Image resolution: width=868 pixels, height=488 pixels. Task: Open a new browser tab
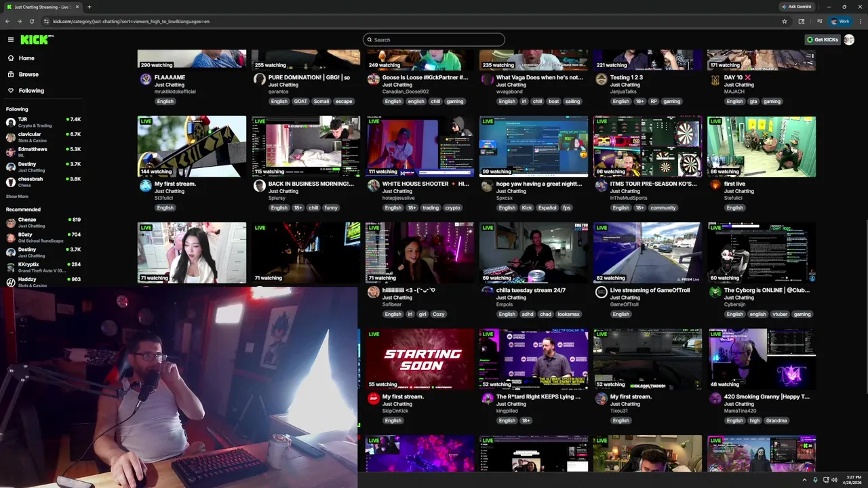pyautogui.click(x=90, y=7)
